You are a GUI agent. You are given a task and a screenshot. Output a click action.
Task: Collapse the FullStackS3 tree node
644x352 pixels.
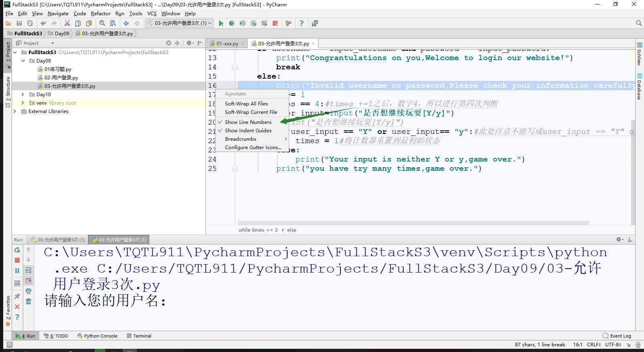pos(15,52)
